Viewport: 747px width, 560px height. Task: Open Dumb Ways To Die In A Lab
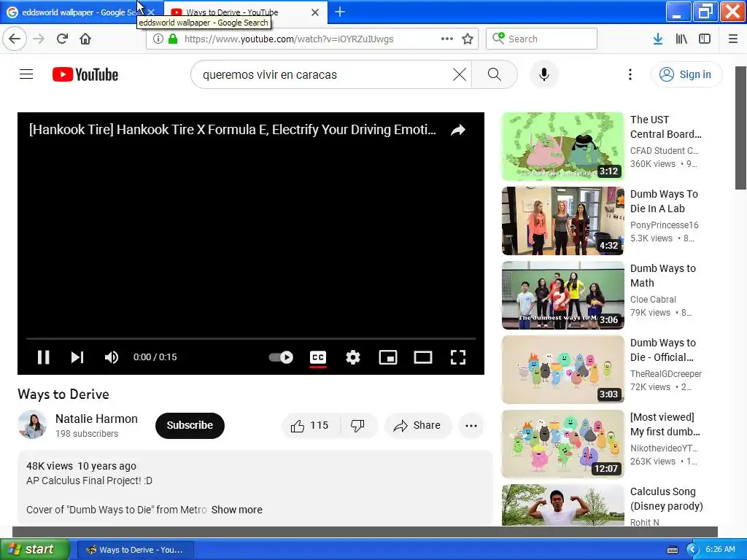562,220
